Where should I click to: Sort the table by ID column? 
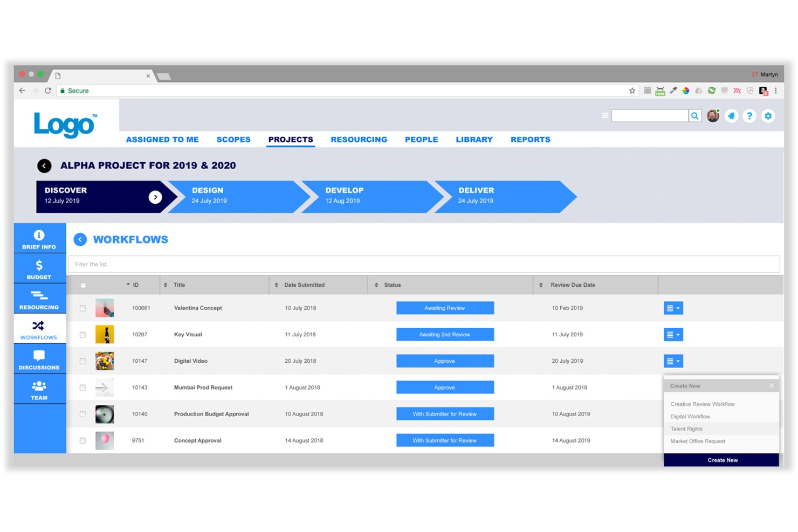coord(133,285)
